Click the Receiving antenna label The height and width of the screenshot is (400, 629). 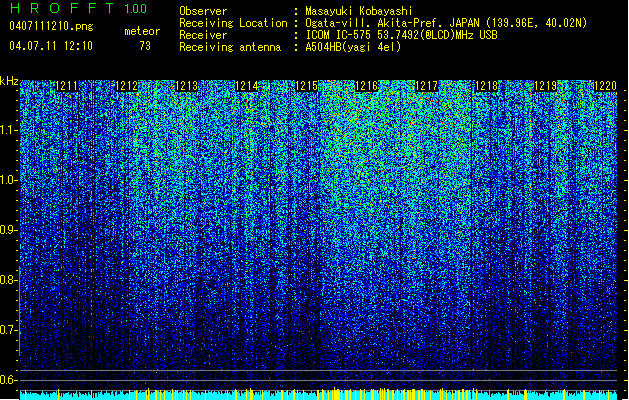(230, 47)
